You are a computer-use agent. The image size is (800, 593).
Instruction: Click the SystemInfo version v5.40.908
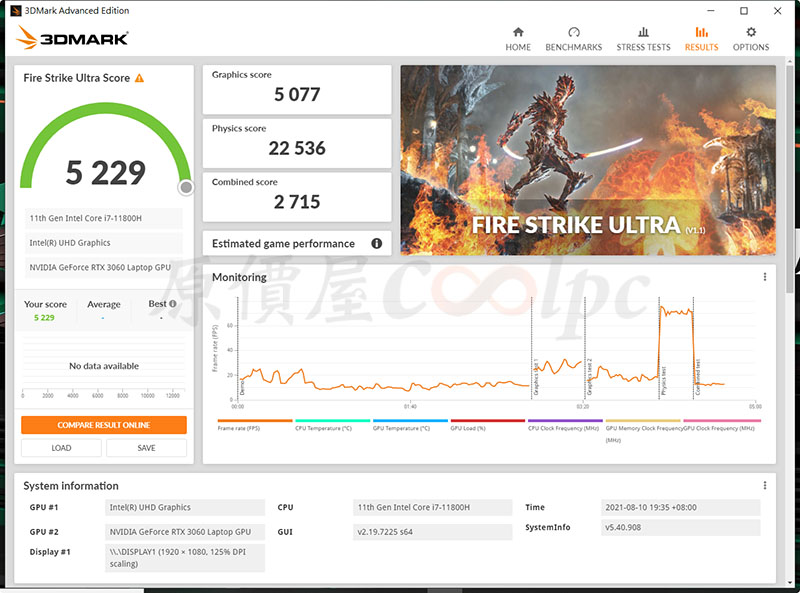point(681,527)
